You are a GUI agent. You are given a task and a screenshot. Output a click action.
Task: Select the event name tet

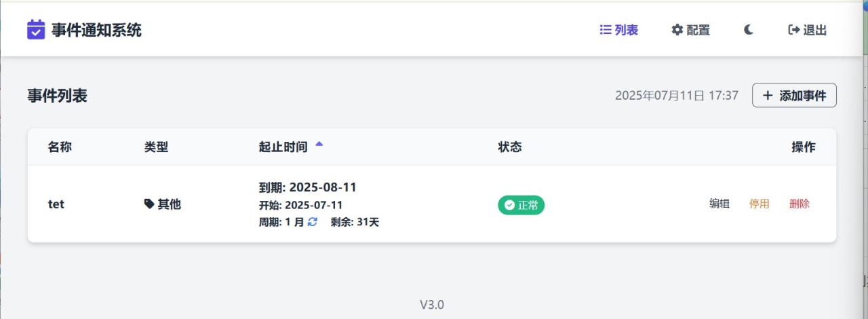click(56, 204)
